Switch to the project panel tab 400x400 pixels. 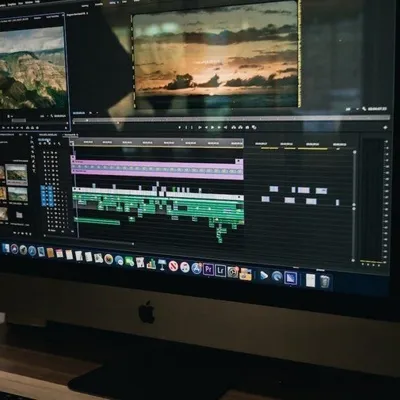point(7,135)
